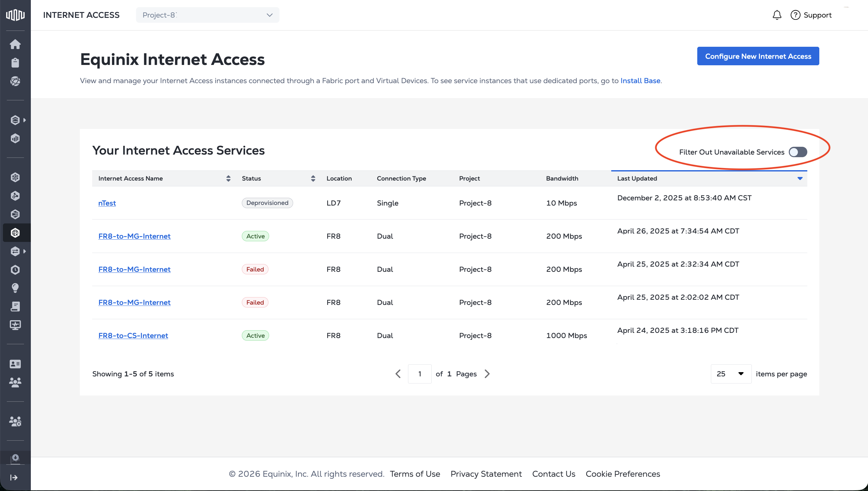Open the clipboard orders sidebar icon

(x=15, y=63)
